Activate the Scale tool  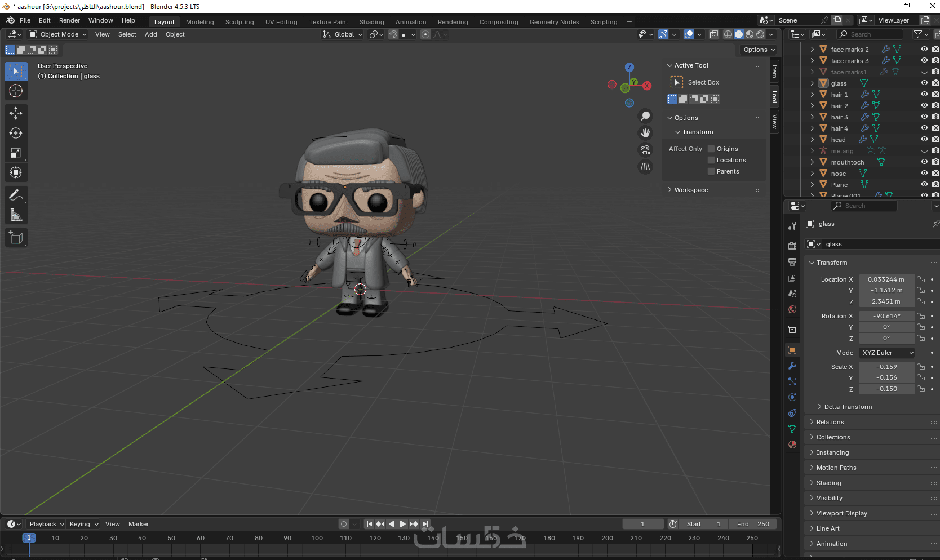coord(16,153)
